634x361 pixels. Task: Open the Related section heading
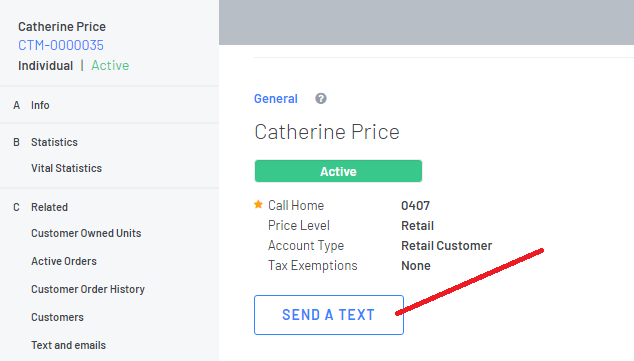[x=49, y=207]
